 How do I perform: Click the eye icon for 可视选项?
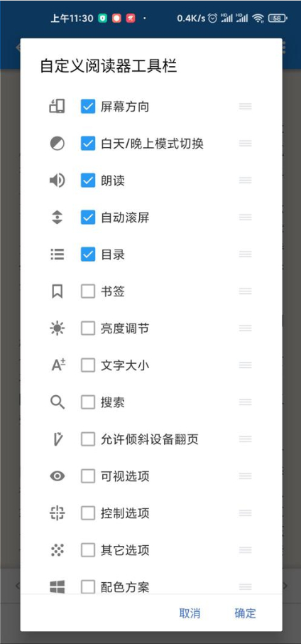[57, 476]
